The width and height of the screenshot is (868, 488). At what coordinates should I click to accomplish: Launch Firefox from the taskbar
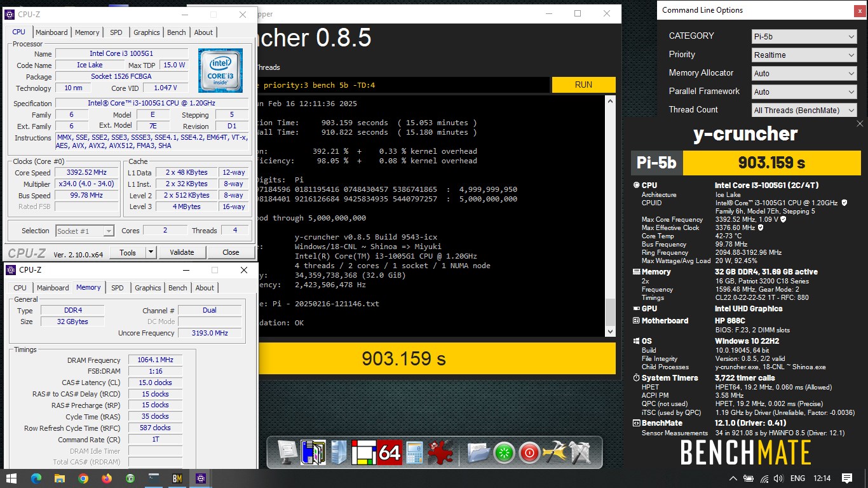(107, 478)
